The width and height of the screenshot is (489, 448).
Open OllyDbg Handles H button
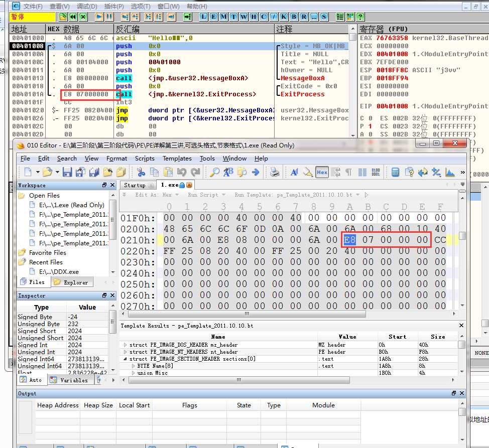[254, 17]
